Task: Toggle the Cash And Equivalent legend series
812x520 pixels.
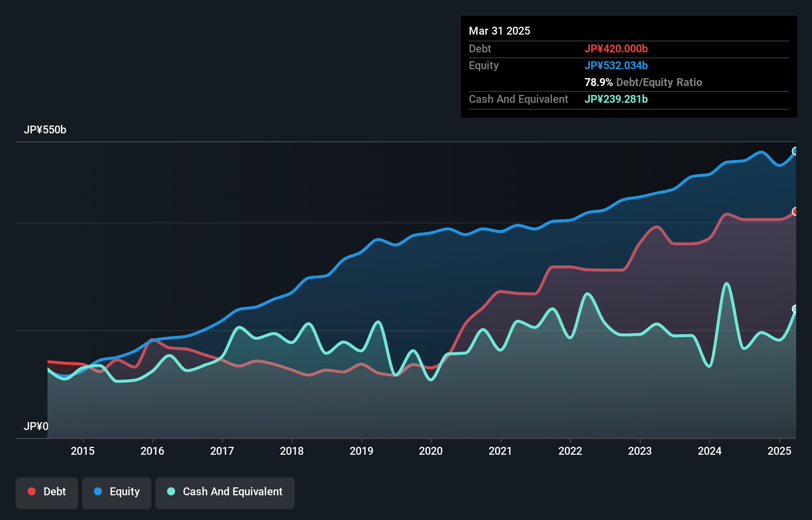Action: tap(225, 492)
